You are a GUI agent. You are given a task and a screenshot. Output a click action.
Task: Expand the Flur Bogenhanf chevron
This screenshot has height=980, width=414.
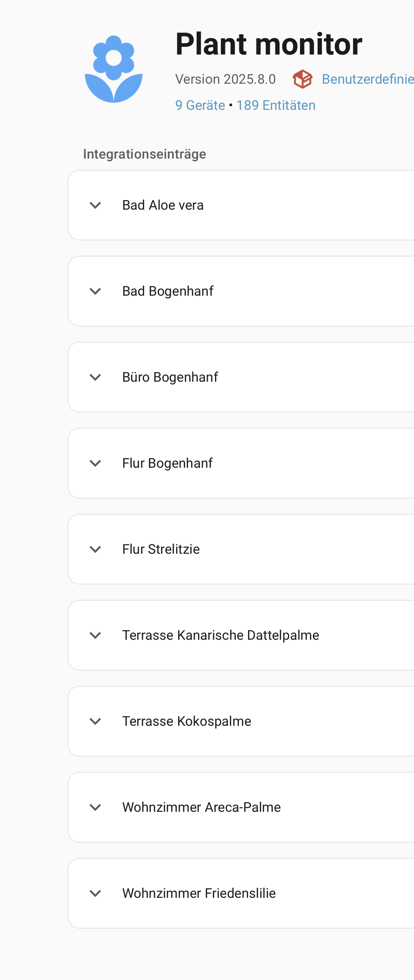[x=95, y=463]
